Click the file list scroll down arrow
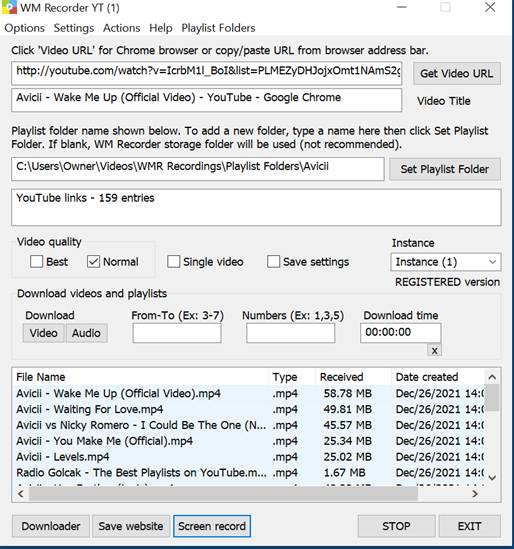The width and height of the screenshot is (514, 549). pos(492,478)
